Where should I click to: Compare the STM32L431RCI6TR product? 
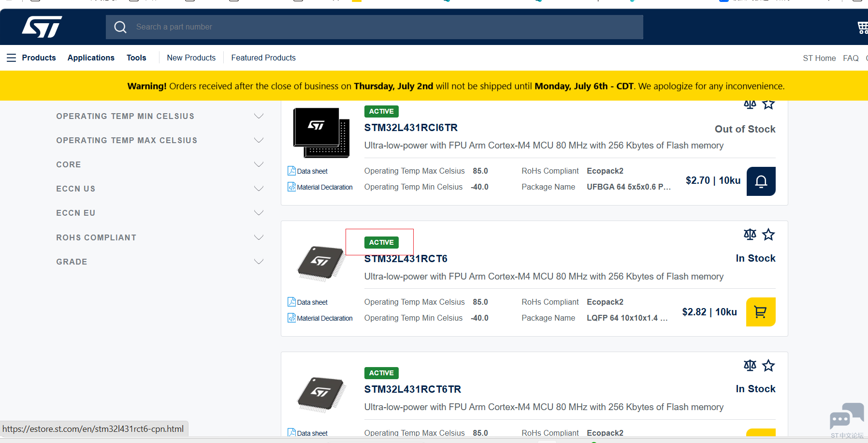click(750, 104)
